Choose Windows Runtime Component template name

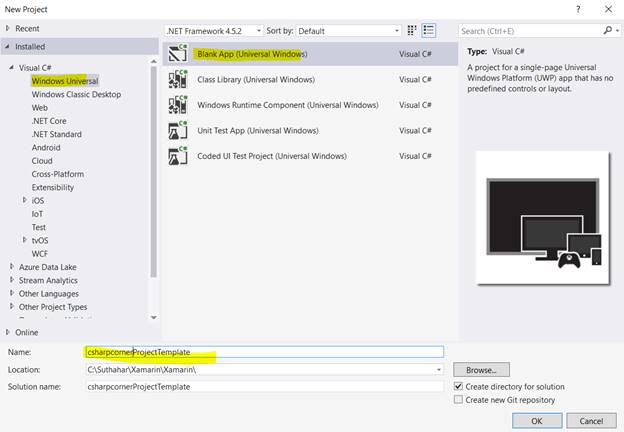[288, 105]
